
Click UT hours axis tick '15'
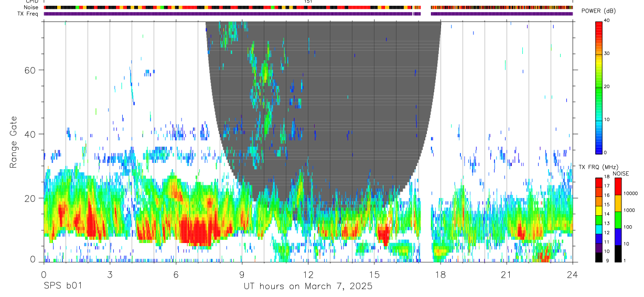pos(374,274)
